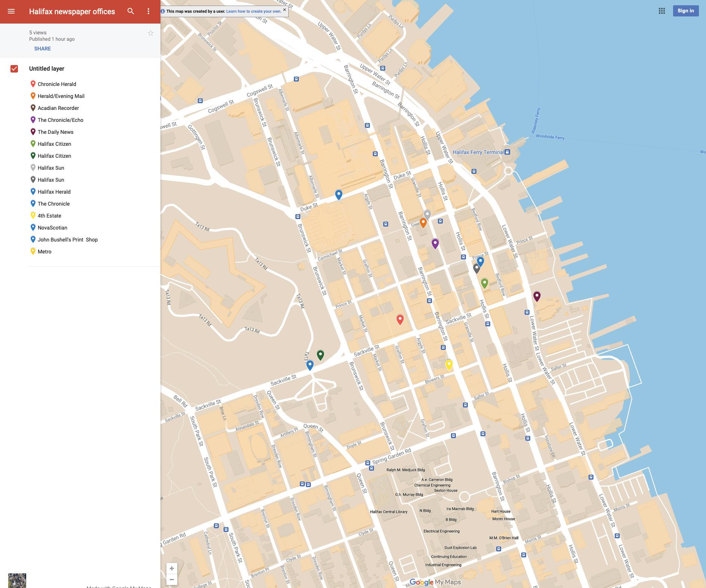Select 'NovaScotian' in the layer list
The image size is (706, 588).
tap(52, 228)
